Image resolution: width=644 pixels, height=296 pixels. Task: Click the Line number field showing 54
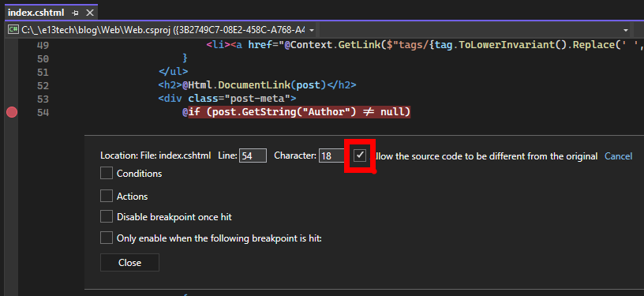tap(253, 156)
